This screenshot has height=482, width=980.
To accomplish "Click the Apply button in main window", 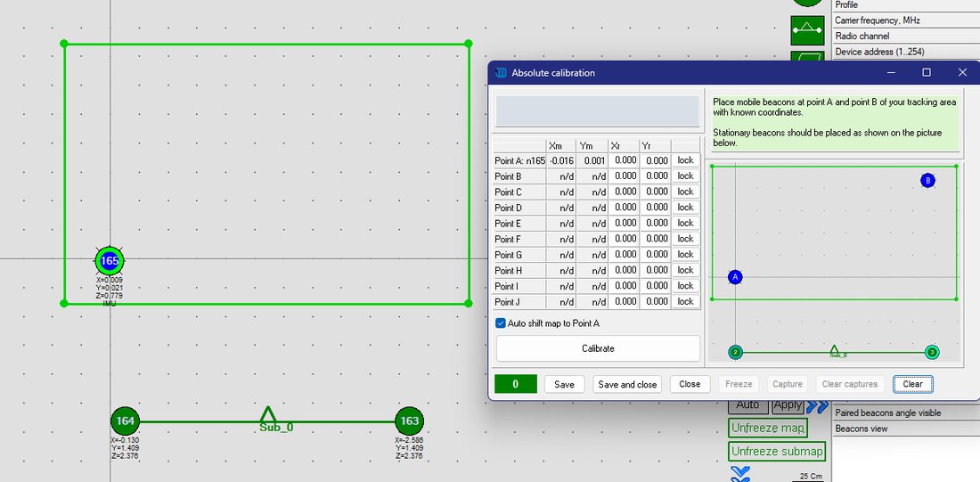I will coord(788,405).
